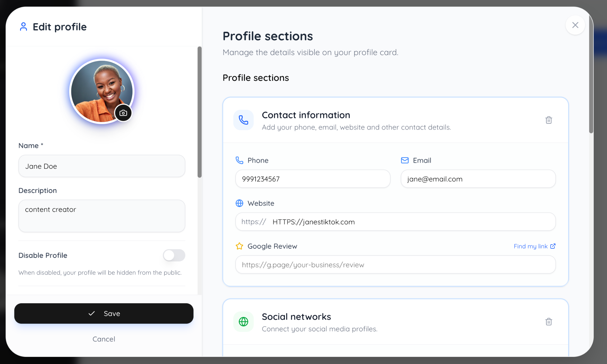
Task: Click the phone icon on Contact information header
Action: (x=243, y=120)
